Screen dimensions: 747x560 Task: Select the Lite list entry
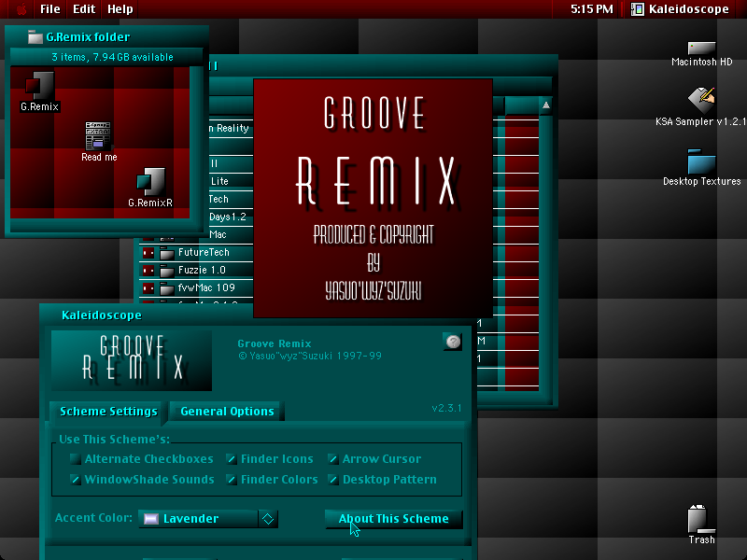[x=219, y=181]
